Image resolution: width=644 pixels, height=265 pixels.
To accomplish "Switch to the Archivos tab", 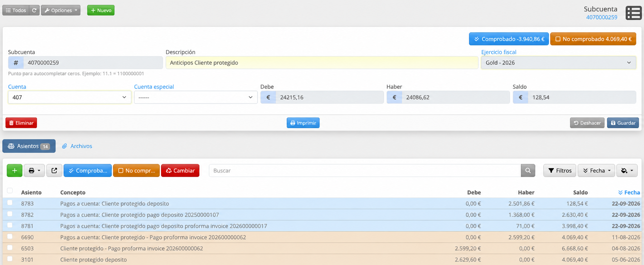I will (77, 146).
